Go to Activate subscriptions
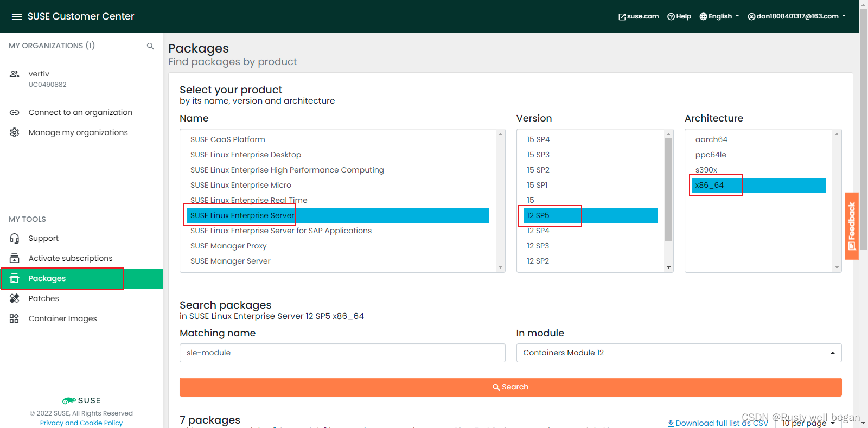This screenshot has width=868, height=428. 71,258
